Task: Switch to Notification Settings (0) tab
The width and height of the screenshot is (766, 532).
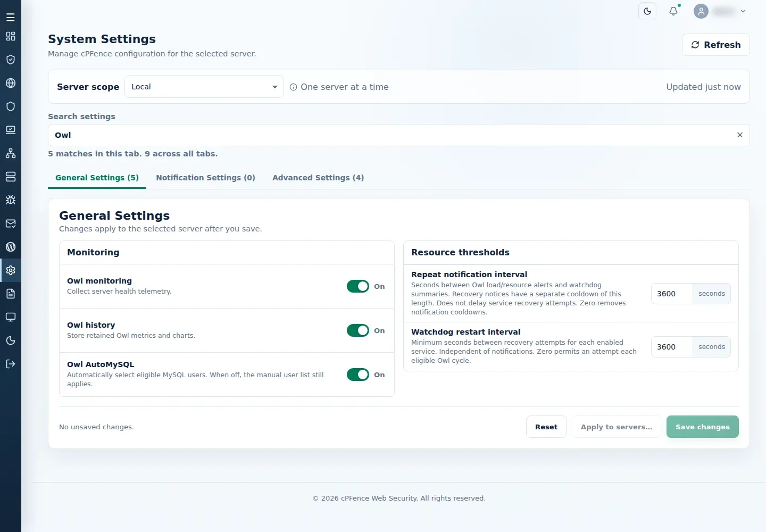Action: pyautogui.click(x=205, y=178)
